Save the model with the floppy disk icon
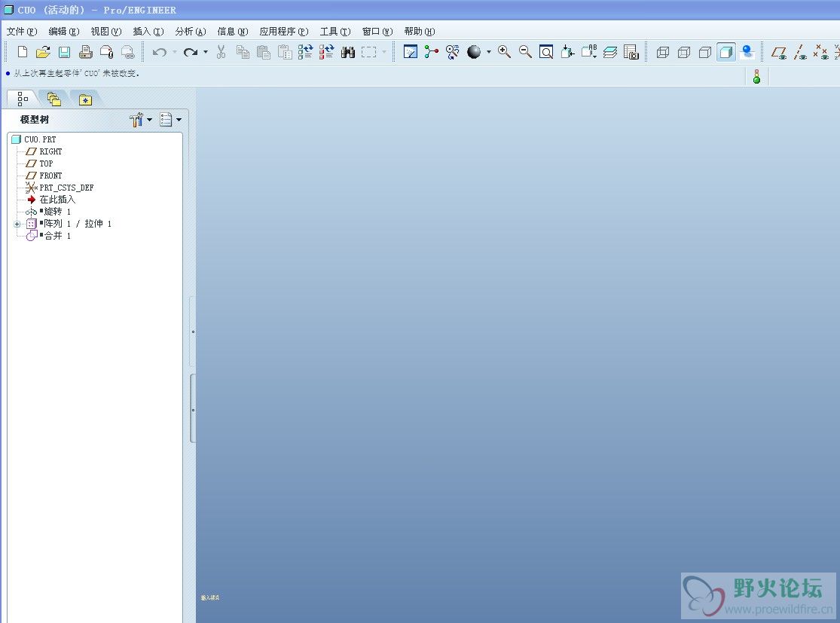The height and width of the screenshot is (623, 840). 64,52
